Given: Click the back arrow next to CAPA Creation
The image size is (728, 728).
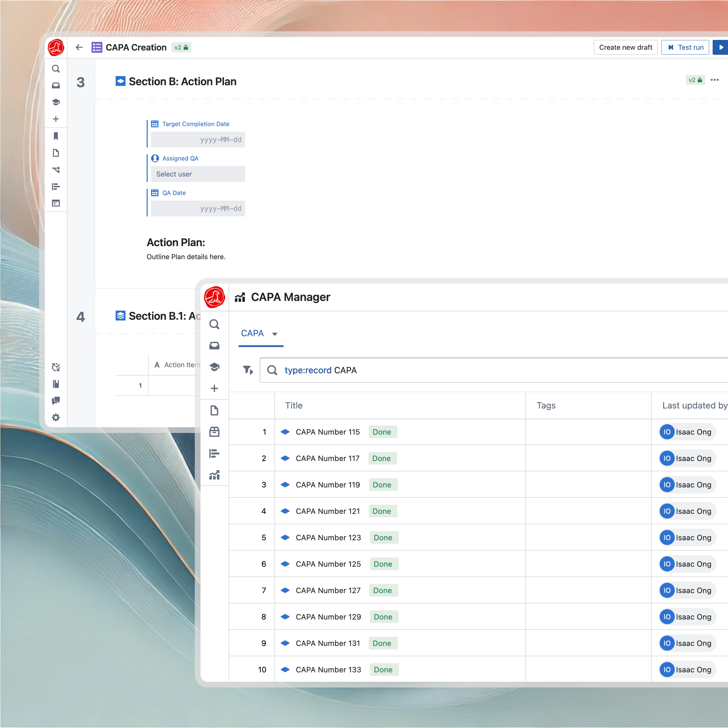Looking at the screenshot, I should 79,47.
